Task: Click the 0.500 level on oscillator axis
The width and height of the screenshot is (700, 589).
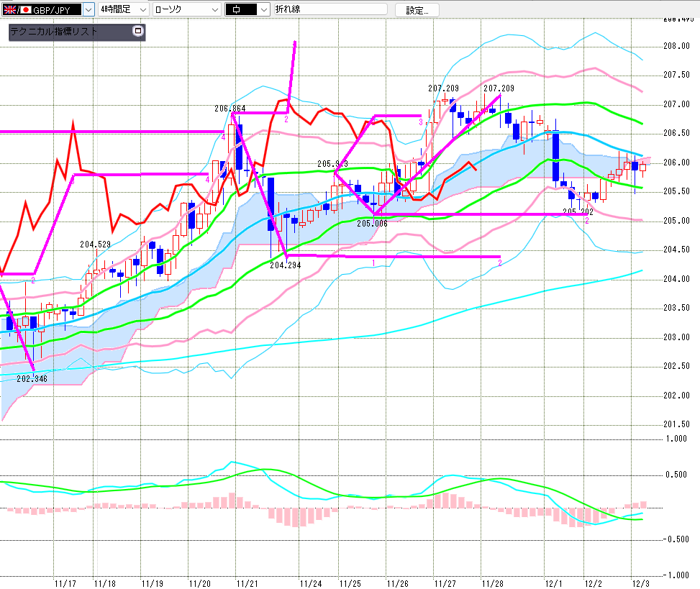Action: pyautogui.click(x=675, y=474)
